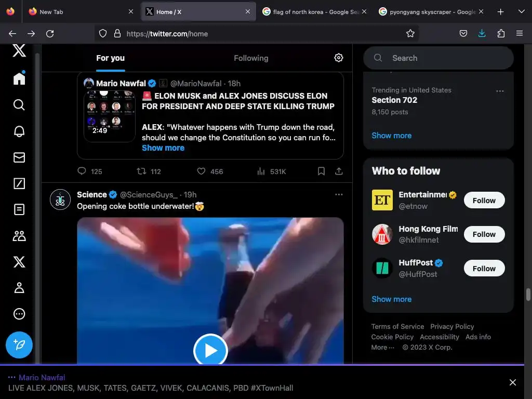Go to Home in the sidebar
Viewport: 532px width, 399px height.
(19, 78)
